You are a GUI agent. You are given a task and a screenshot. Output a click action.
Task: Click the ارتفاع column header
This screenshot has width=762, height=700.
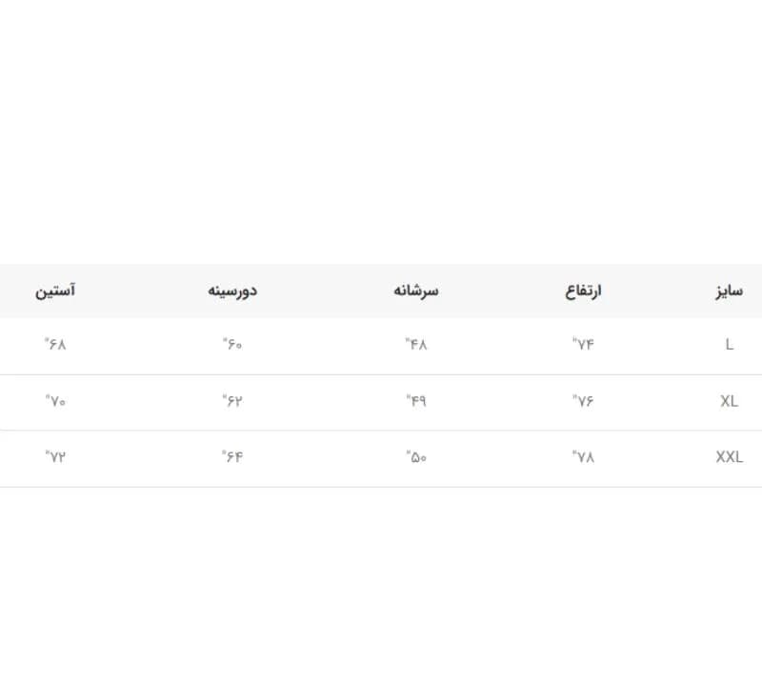point(583,291)
